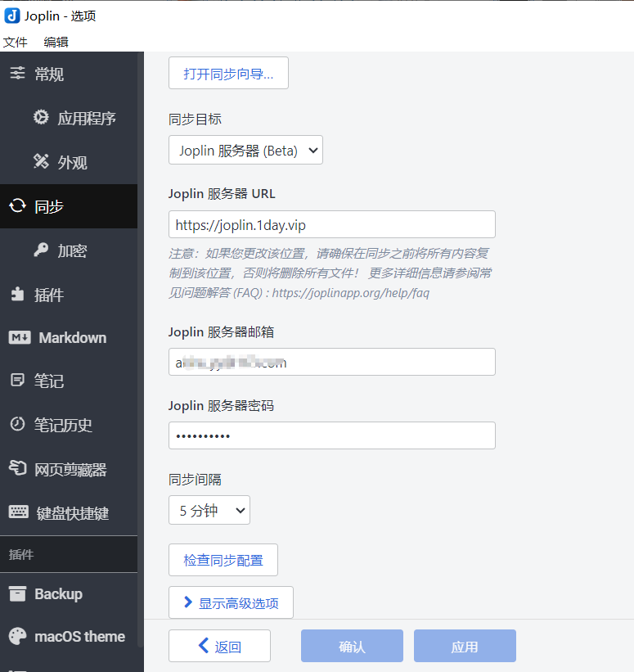Click the Joplin 服务器 URL input field
The width and height of the screenshot is (634, 672).
332,224
